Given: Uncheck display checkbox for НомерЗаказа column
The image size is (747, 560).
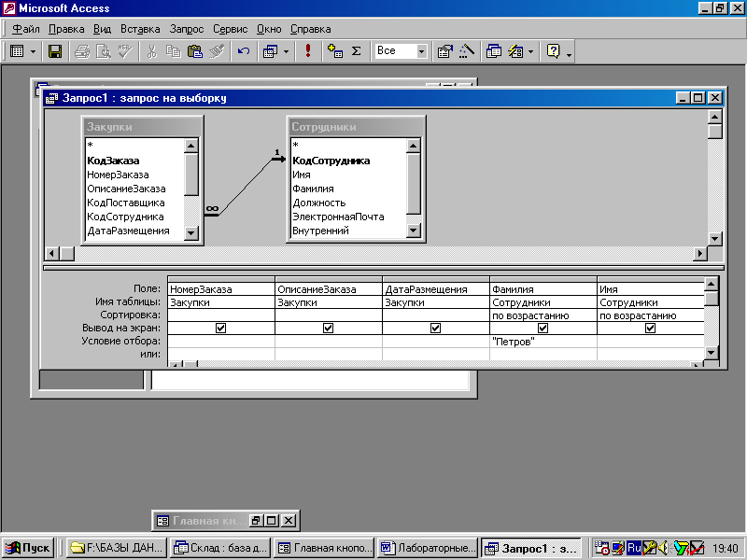Looking at the screenshot, I should pos(220,329).
